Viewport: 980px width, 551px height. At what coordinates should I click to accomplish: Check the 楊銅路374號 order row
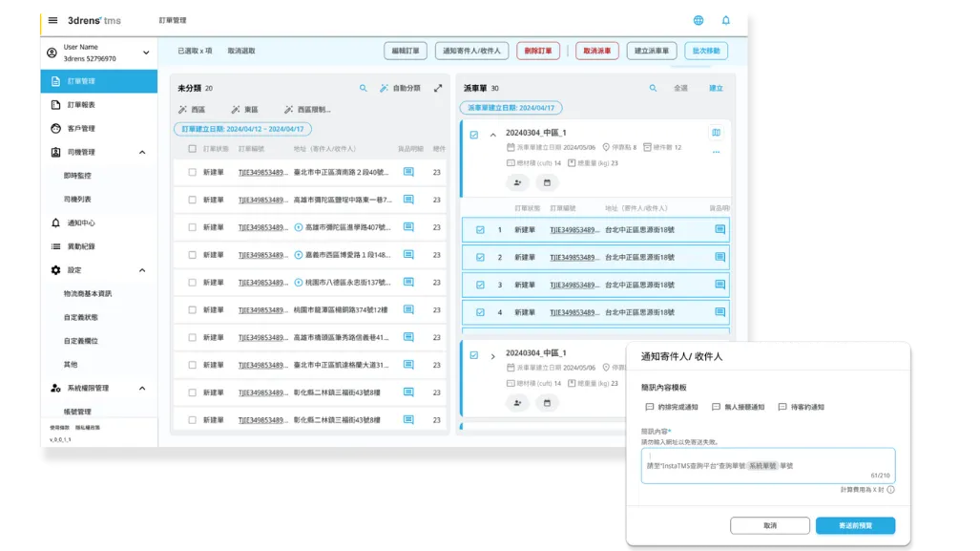point(193,309)
